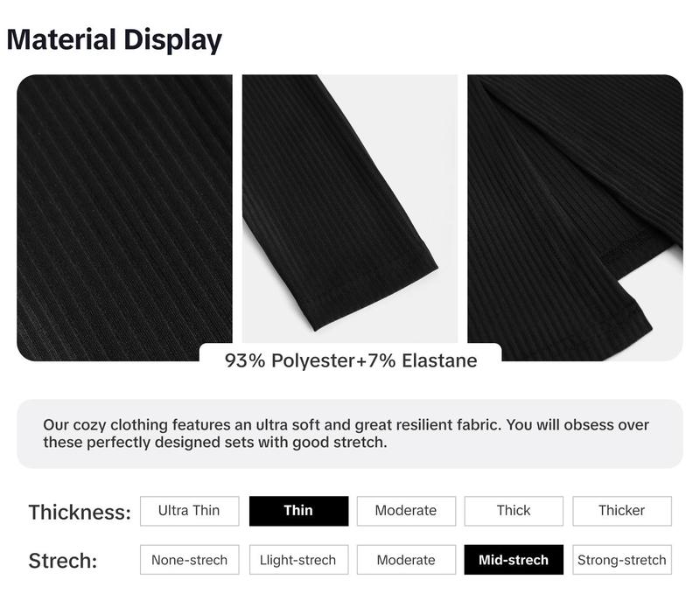Open the ribbed fabric close-up photo

pyautogui.click(x=124, y=218)
